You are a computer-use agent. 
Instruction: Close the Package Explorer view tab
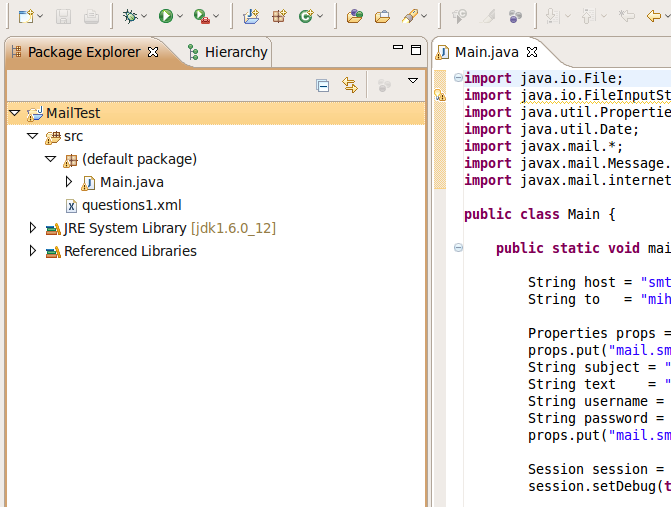(153, 52)
